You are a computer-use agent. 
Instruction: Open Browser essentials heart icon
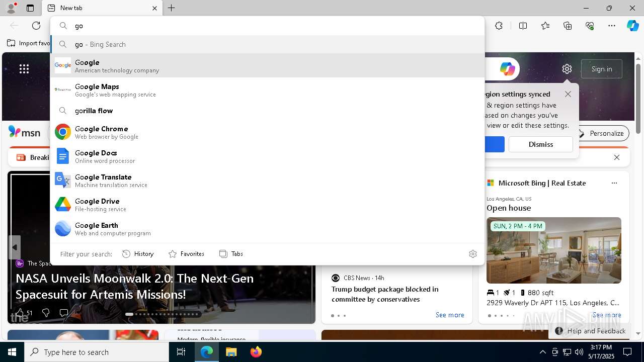pos(590,26)
